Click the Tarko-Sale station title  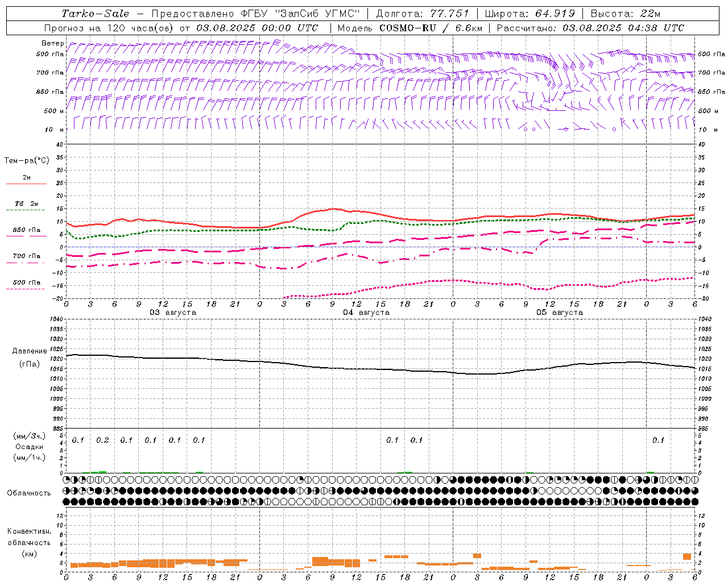[95, 14]
